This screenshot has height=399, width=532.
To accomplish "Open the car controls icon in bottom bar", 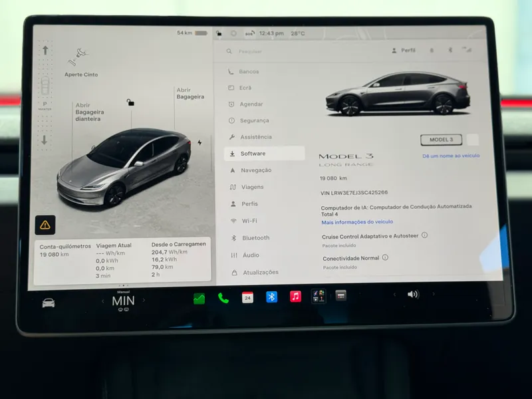I will tap(48, 303).
